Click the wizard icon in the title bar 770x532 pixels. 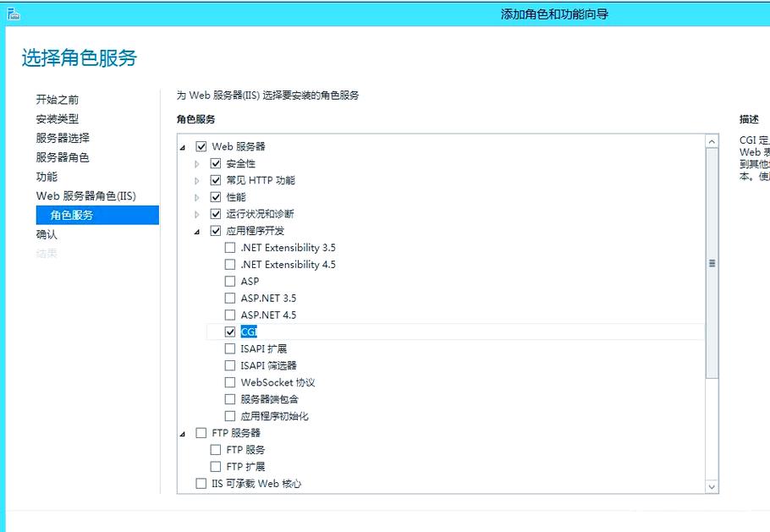(x=14, y=14)
